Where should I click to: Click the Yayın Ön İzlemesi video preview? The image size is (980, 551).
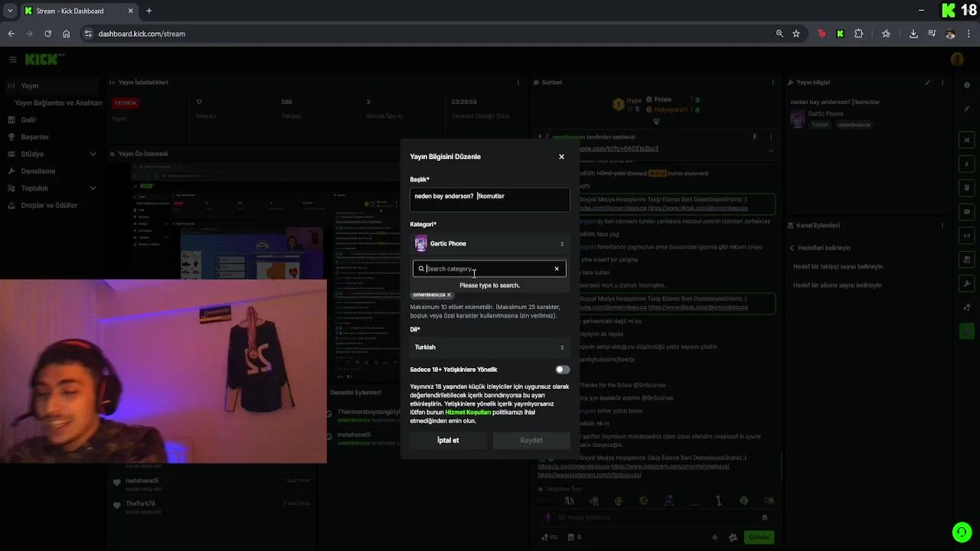pos(318,272)
